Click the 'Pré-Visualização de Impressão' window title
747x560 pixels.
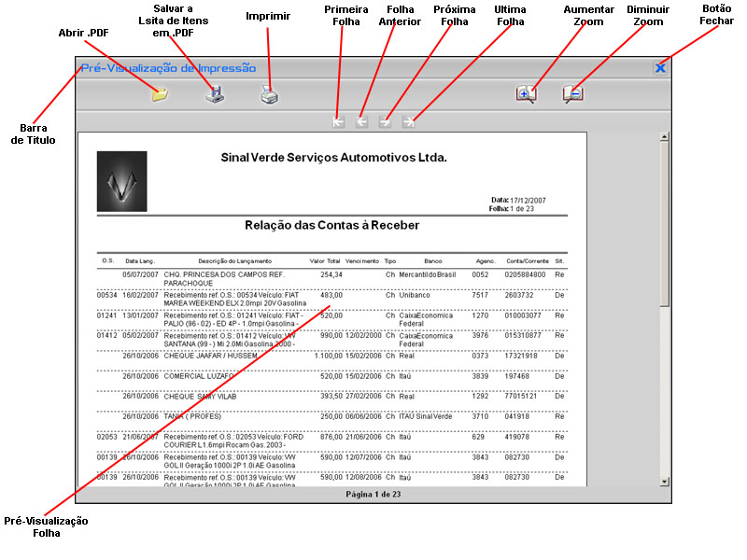coord(168,68)
